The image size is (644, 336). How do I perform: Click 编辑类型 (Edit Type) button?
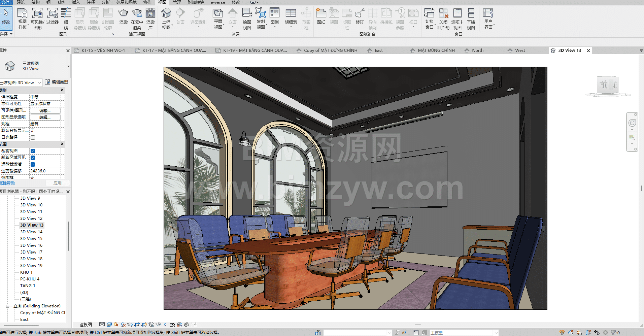tap(56, 82)
